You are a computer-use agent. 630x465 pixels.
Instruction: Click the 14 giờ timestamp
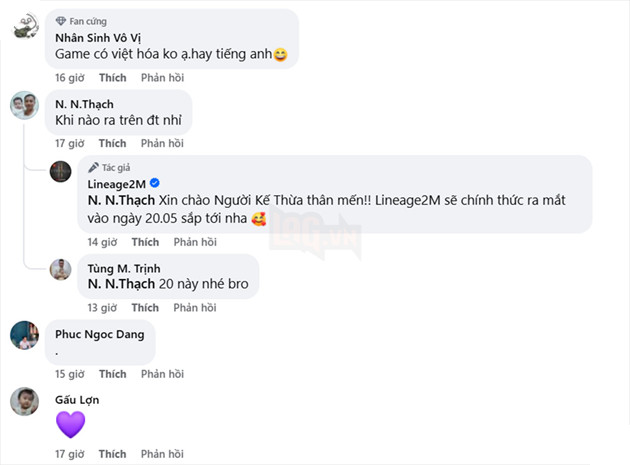coord(103,242)
